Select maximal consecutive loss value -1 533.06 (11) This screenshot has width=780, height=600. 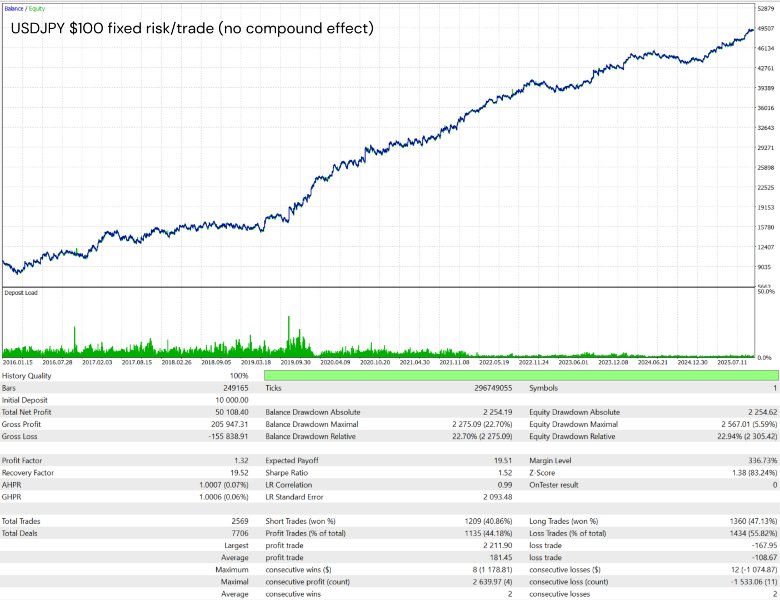(x=753, y=582)
